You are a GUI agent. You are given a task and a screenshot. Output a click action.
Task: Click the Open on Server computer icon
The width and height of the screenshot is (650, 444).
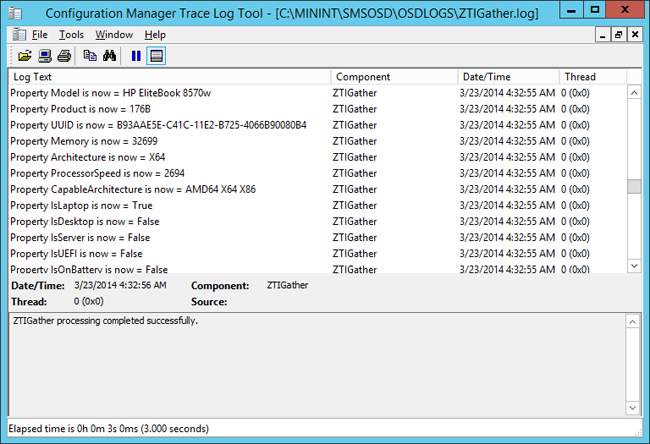(44, 56)
